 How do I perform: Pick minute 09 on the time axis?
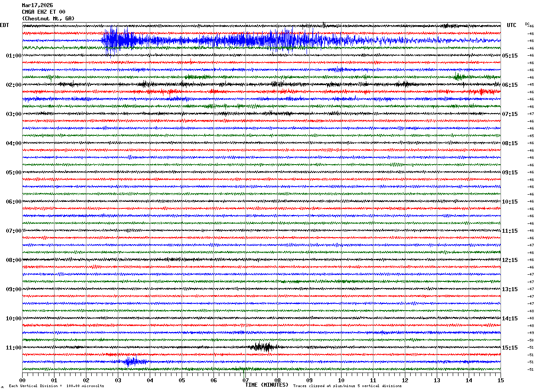coord(309,380)
